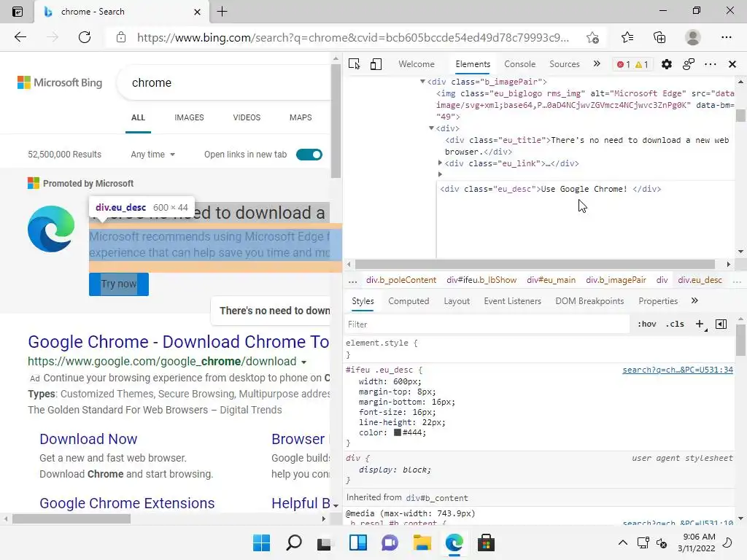Open Google Chrome - Download Chrome result
Screen dimensions: 747x560
[179, 342]
